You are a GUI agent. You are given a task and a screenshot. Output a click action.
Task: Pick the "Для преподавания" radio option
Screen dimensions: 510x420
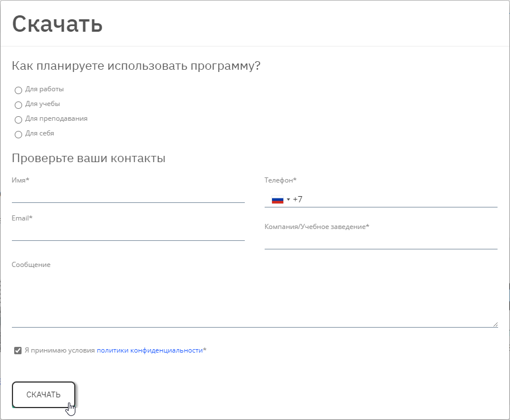(18, 120)
